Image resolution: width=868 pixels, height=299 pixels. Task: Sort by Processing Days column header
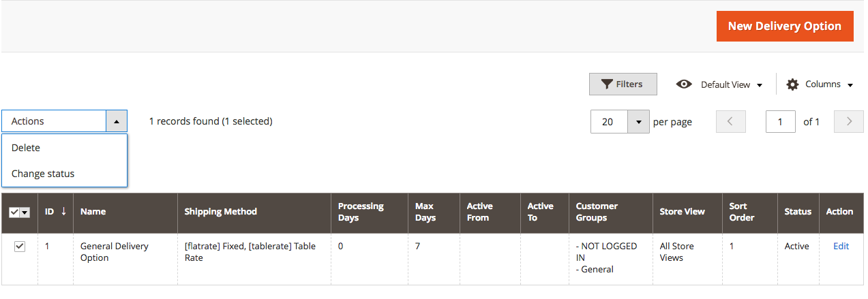[x=370, y=212]
